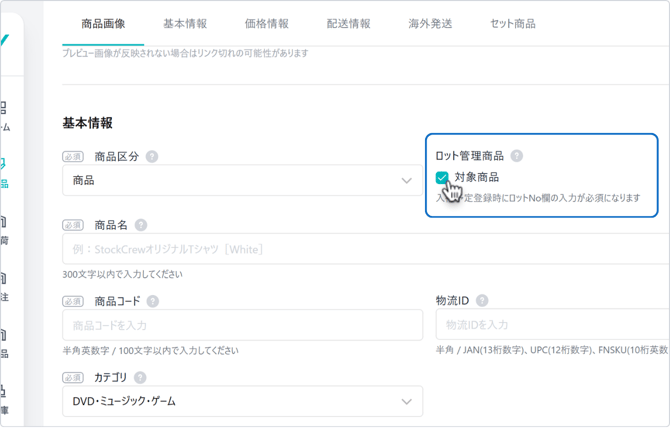Viewport: 670px width, 429px height.
Task: Select the 物流ID input field
Action: (553, 325)
